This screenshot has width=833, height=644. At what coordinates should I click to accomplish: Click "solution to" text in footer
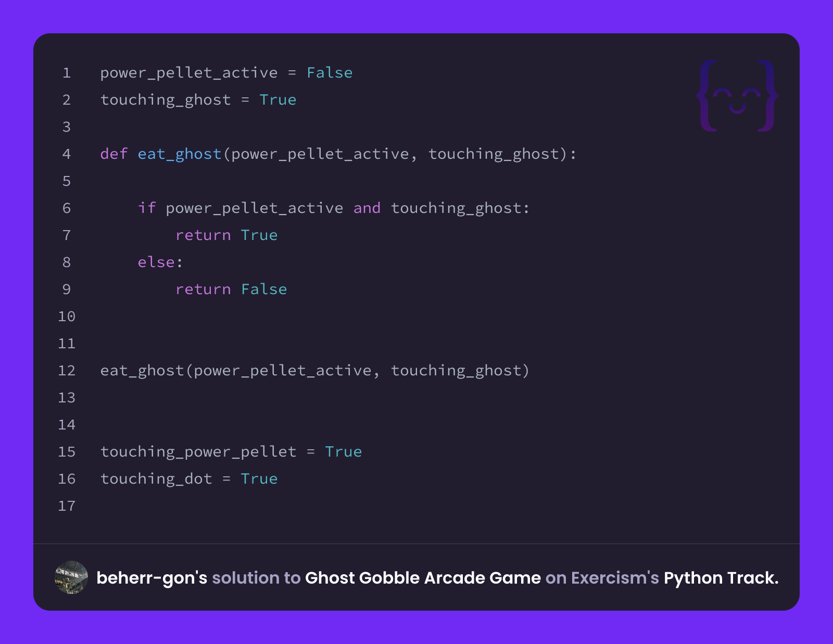(x=256, y=578)
